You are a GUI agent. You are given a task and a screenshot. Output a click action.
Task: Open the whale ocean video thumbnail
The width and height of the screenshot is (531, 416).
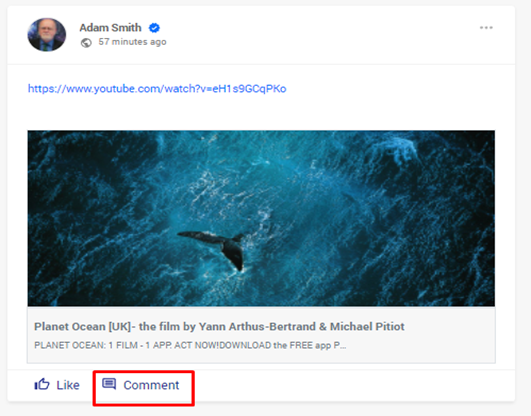coord(261,218)
